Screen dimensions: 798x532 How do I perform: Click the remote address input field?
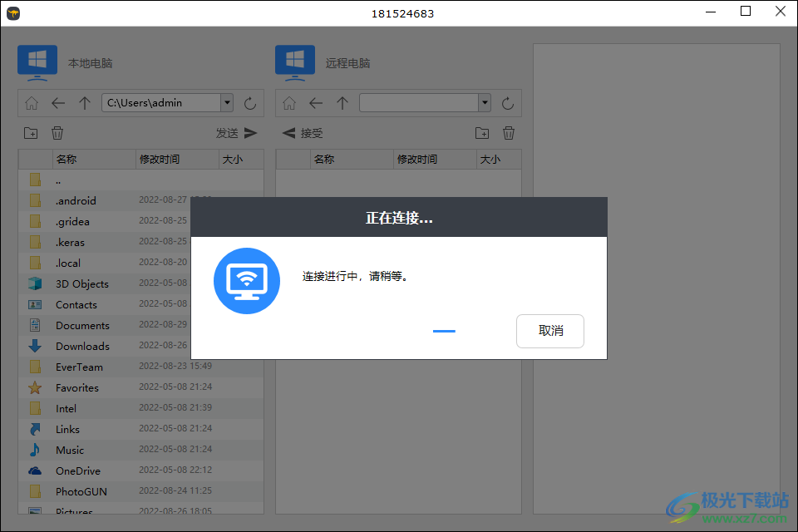tap(420, 103)
